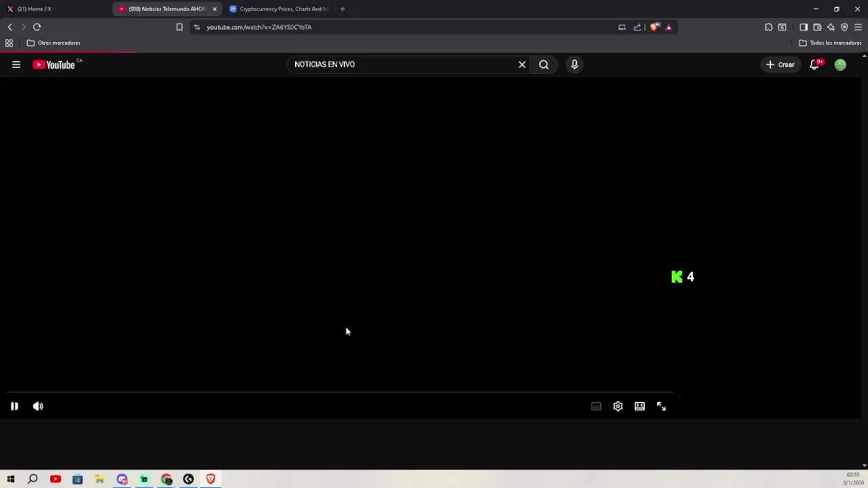Clear the search text with the X
Image resolution: width=868 pixels, height=488 pixels.
522,64
